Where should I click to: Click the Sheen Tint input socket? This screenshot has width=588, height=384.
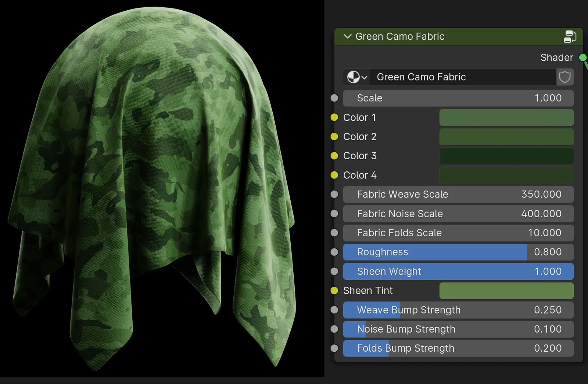(334, 290)
